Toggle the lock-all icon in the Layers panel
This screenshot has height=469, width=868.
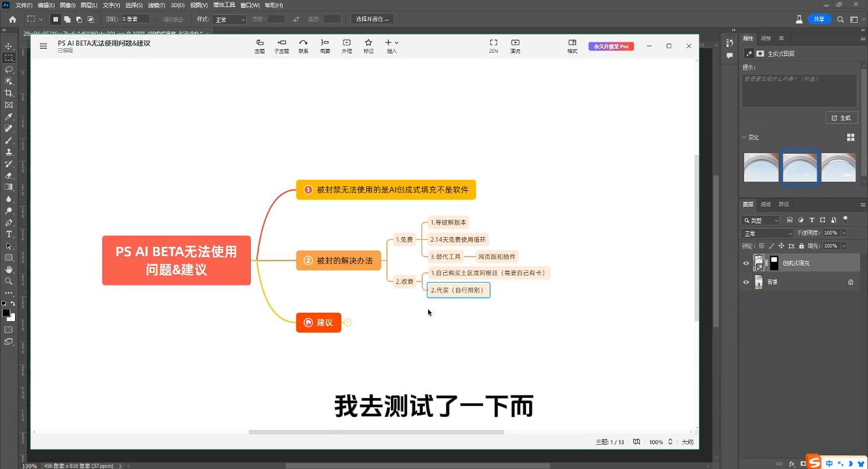click(802, 246)
